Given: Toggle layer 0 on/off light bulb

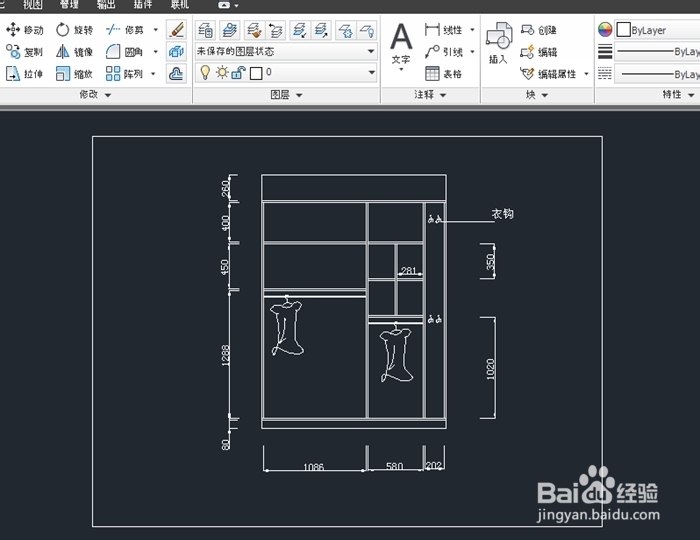Looking at the screenshot, I should pyautogui.click(x=205, y=72).
